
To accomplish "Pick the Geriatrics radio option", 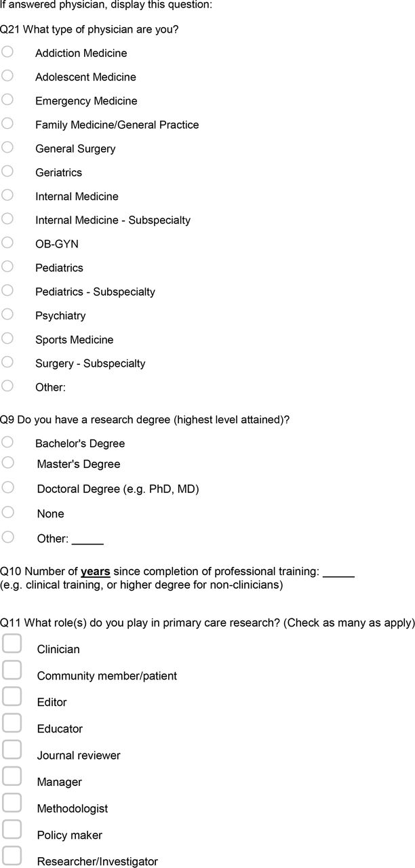I will tap(7, 171).
